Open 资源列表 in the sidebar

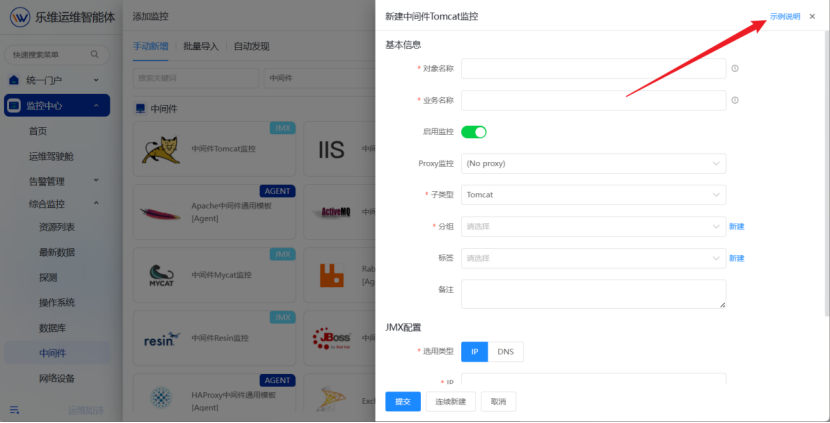tap(57, 227)
